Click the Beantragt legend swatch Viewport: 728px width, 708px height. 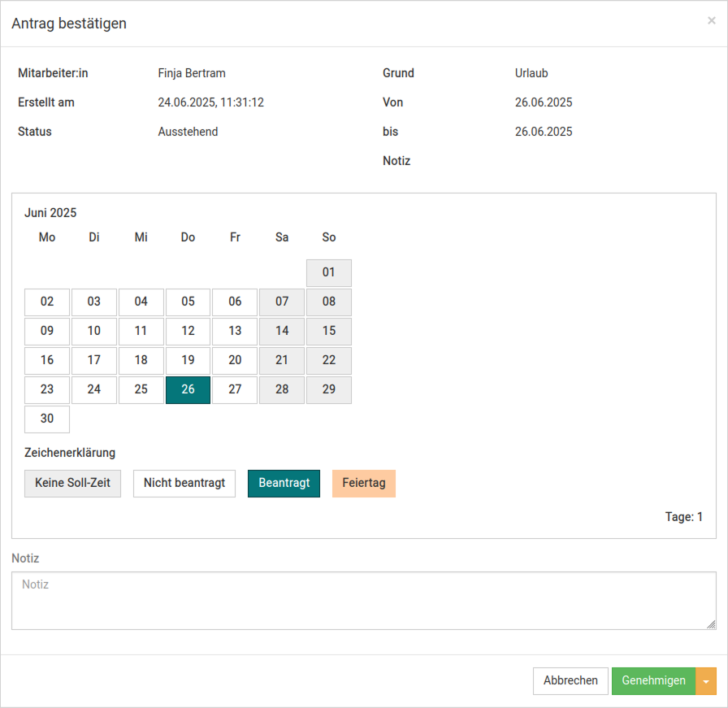[x=284, y=483]
